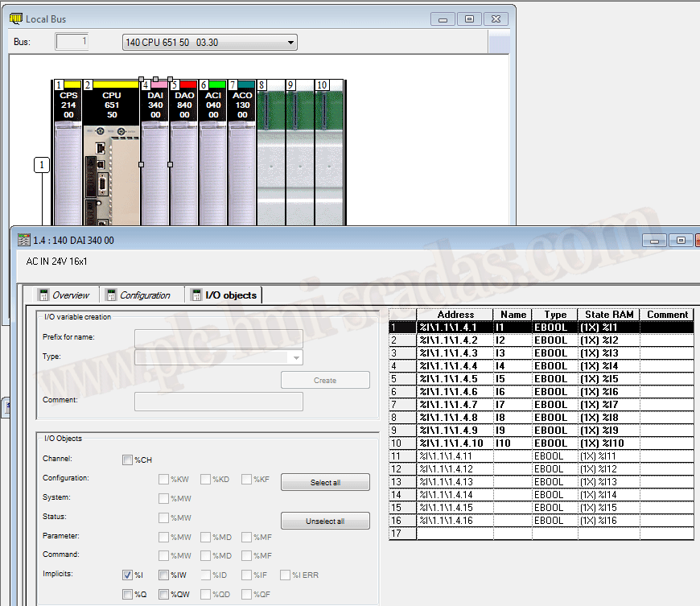
Task: Uncheck the %I implicits checkbox
Action: (x=128, y=575)
